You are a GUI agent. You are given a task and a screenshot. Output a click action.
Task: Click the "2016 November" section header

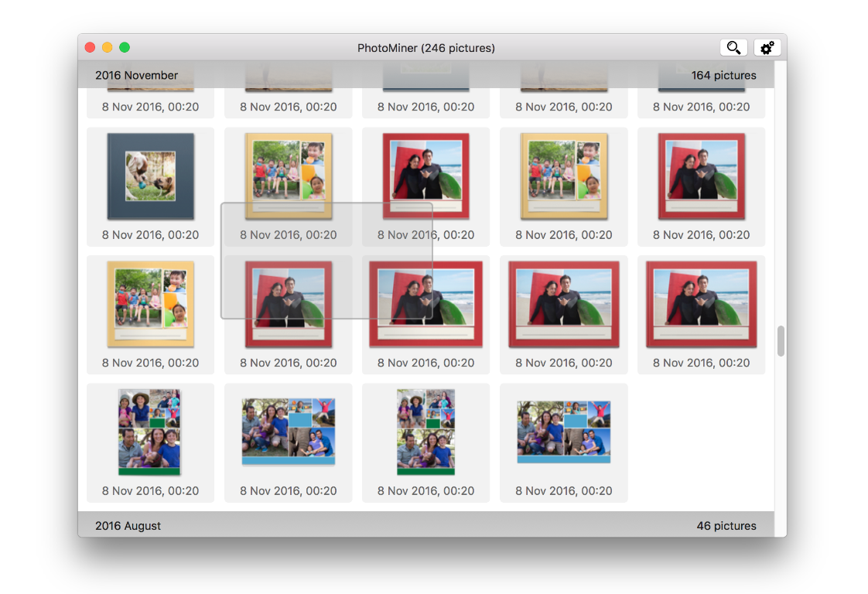point(136,75)
